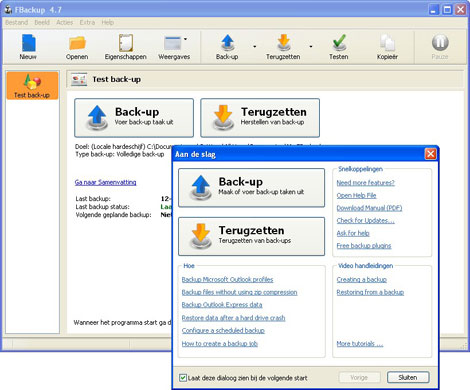Maximize the FBackup window
Viewport: 470px width, 390px height.
(447, 10)
